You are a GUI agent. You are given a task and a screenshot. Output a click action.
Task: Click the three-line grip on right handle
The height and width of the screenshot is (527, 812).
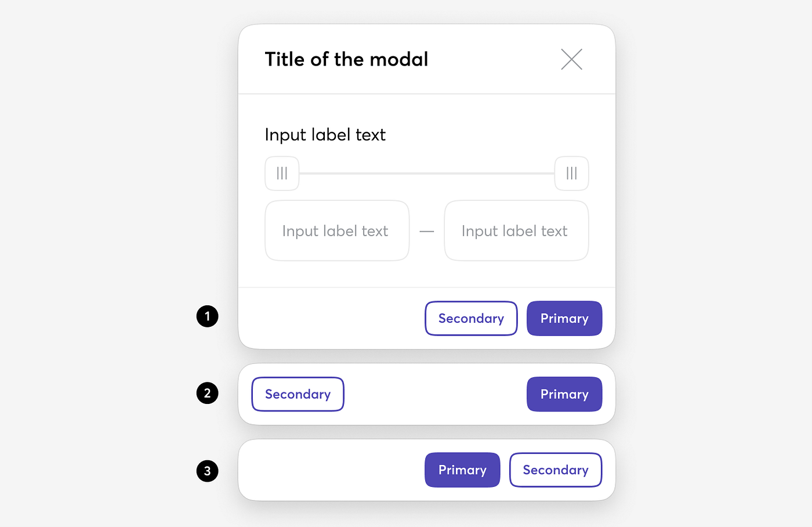[571, 174]
